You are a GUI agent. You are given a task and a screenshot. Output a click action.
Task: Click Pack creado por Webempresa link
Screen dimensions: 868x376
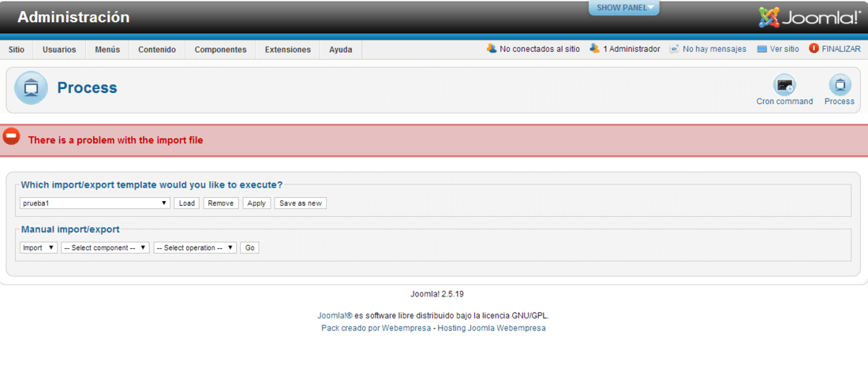(x=376, y=328)
